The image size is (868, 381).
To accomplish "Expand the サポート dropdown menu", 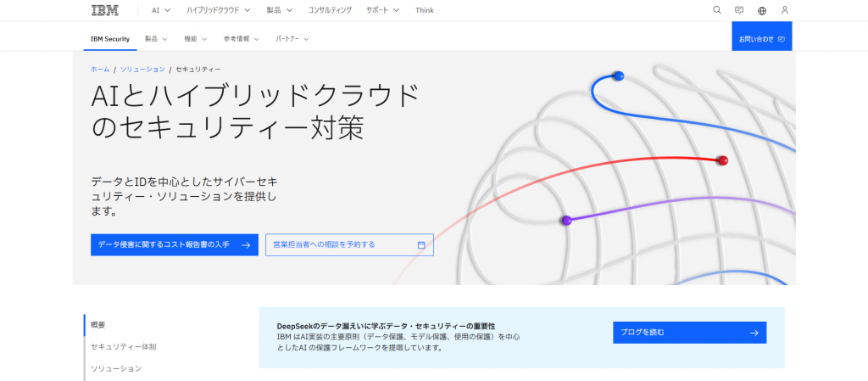I will 382,10.
